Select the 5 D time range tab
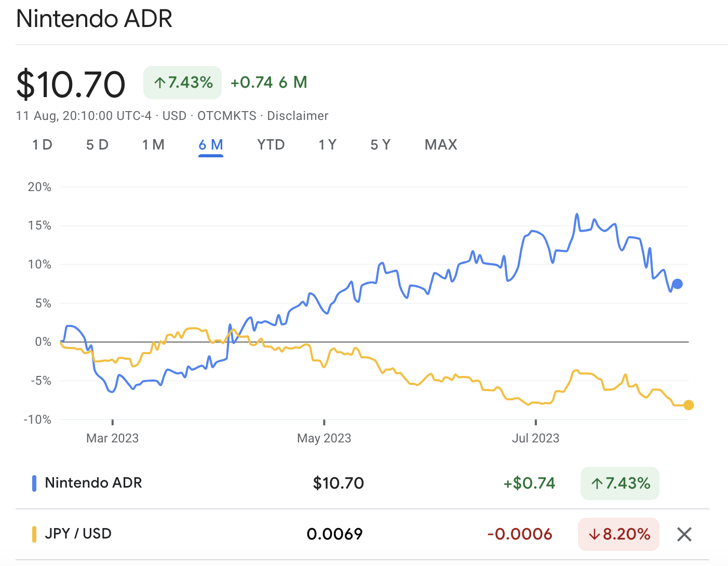 pyautogui.click(x=97, y=145)
